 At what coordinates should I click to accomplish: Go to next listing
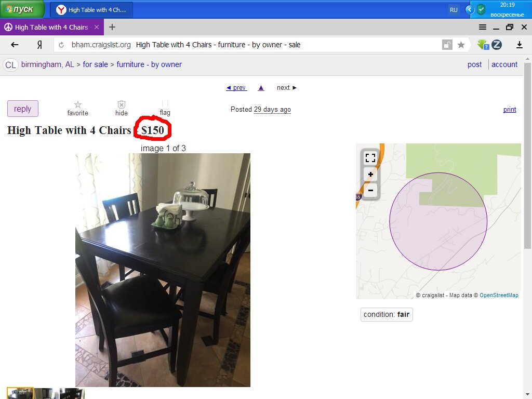[x=287, y=87]
